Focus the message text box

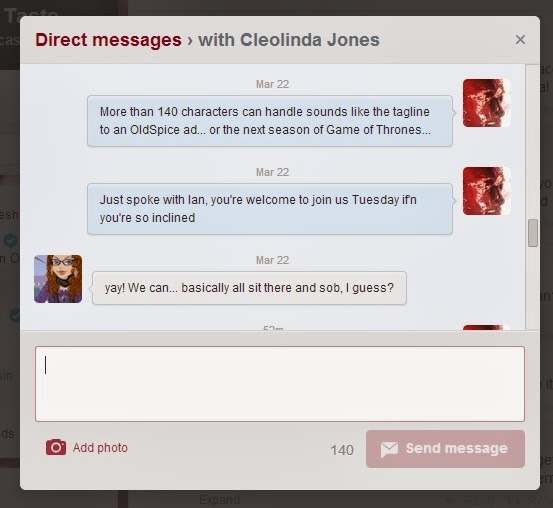[280, 384]
